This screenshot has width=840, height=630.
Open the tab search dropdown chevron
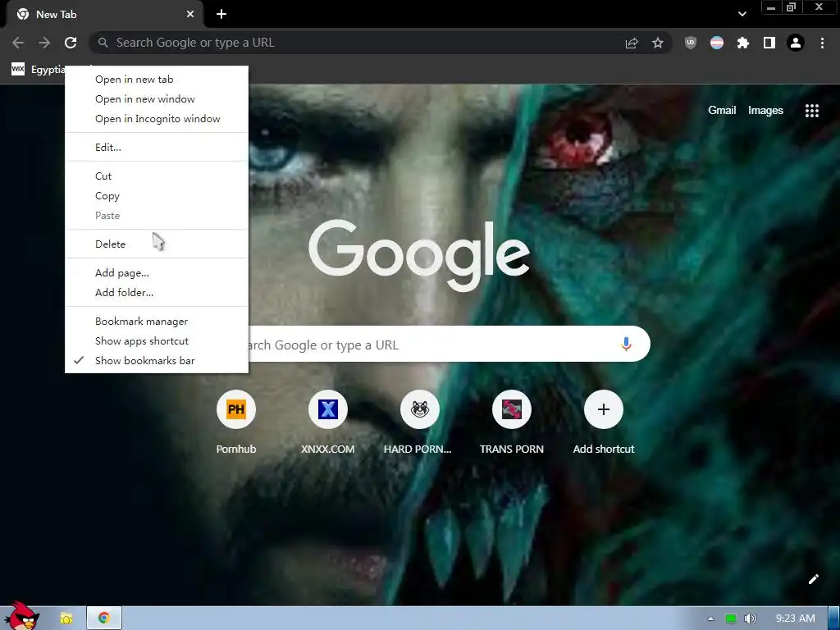coord(742,14)
